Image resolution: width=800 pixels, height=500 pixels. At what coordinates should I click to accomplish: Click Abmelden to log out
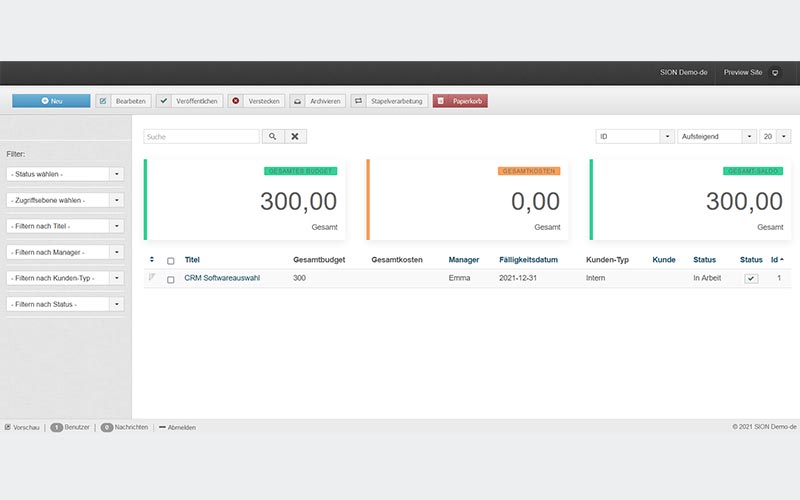pyautogui.click(x=182, y=428)
